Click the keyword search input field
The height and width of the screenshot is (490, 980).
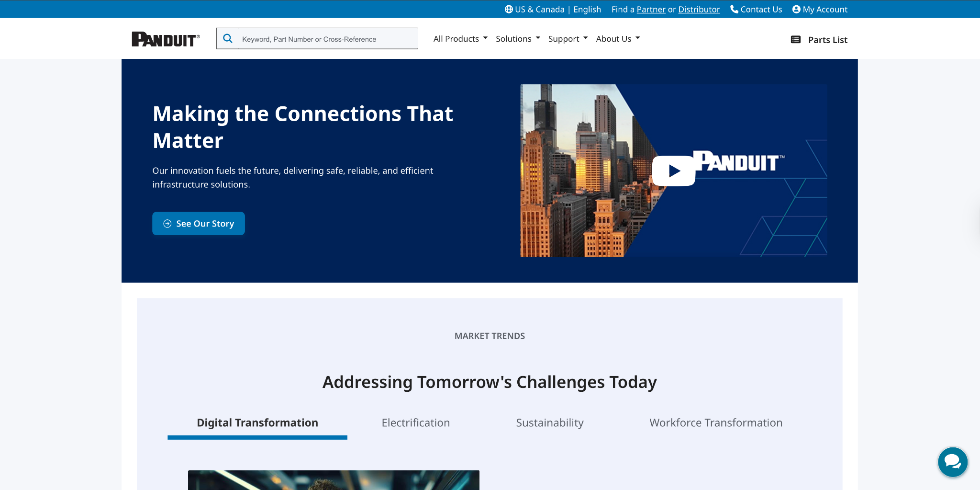point(328,38)
